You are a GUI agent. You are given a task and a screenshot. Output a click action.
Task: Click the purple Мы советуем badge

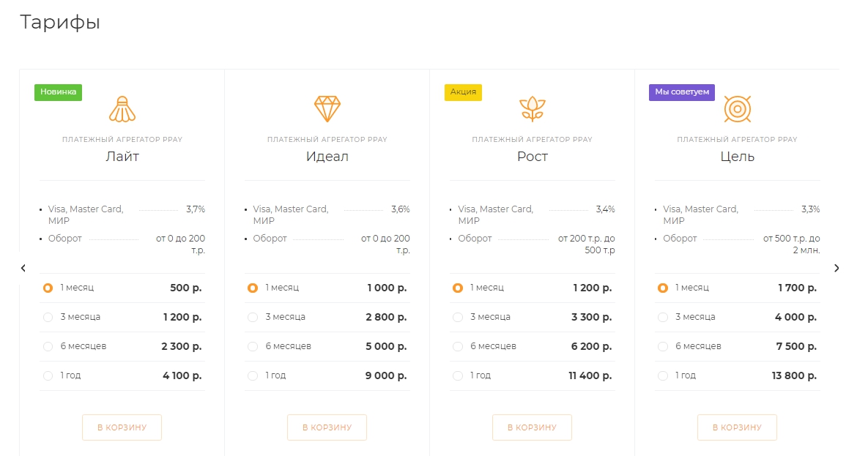pos(682,92)
